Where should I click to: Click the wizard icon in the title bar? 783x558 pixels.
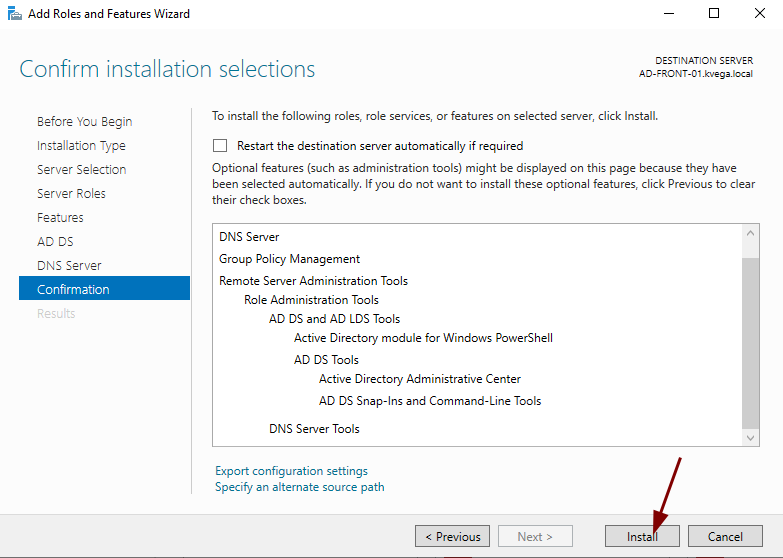14,14
